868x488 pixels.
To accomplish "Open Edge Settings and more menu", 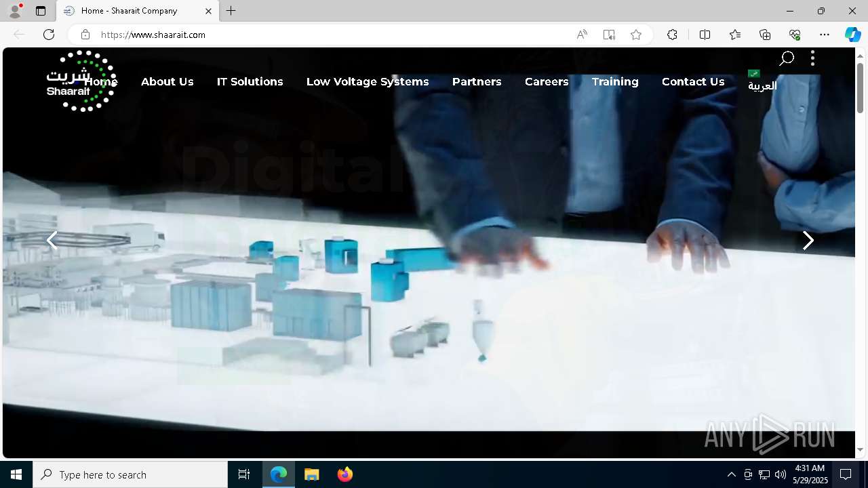I will [x=825, y=35].
